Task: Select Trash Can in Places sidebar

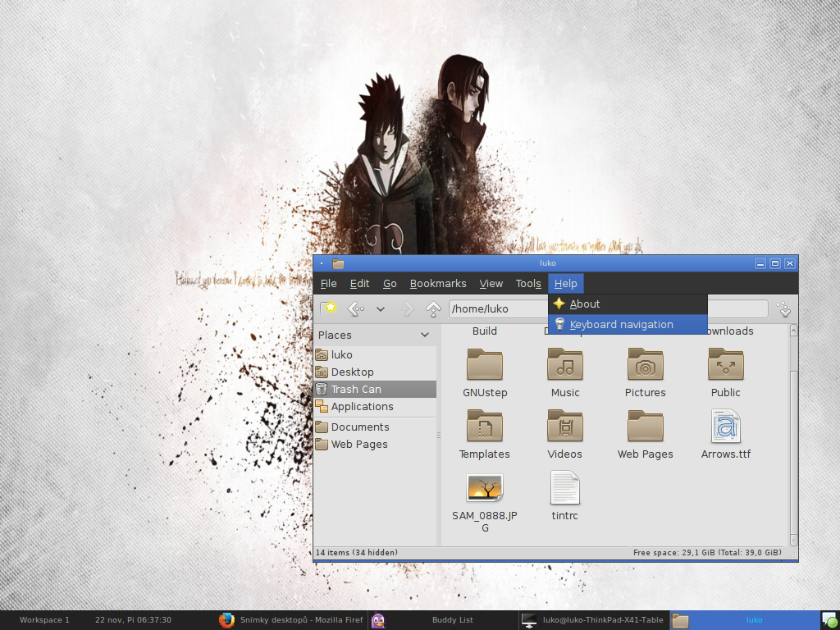Action: (375, 389)
